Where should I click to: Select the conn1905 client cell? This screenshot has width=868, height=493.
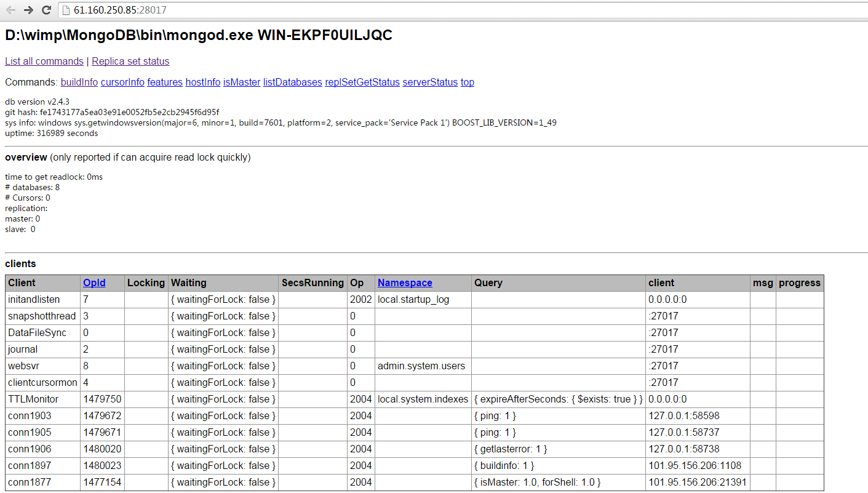43,433
